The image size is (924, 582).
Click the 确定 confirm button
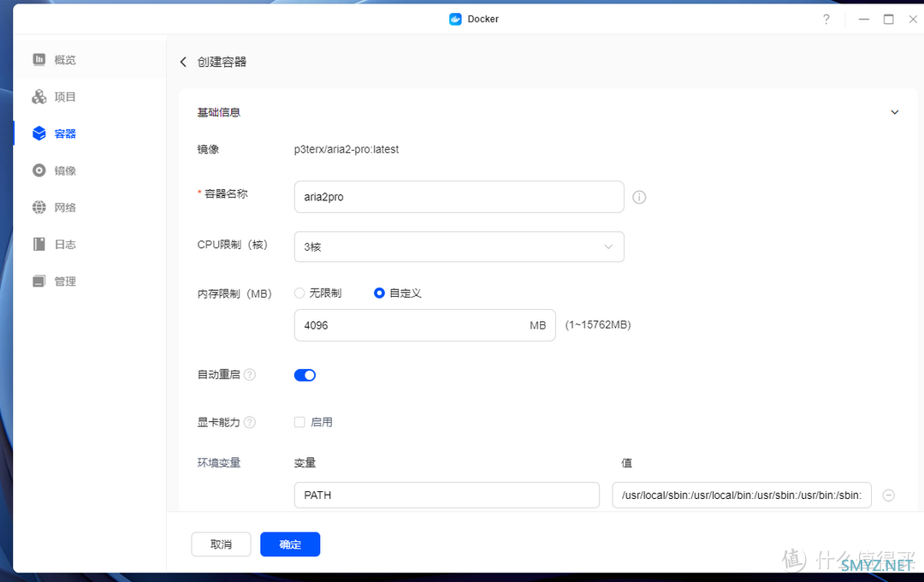290,544
